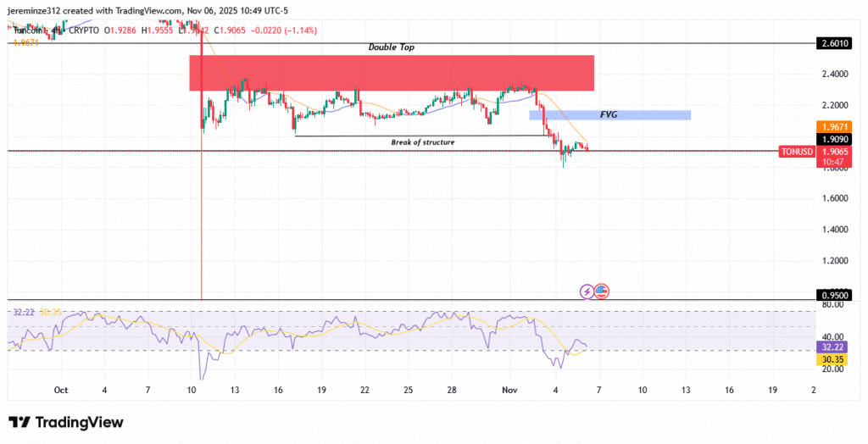868x444 pixels.
Task: Select the red Double Top supply zone rectangle
Action: pos(392,73)
